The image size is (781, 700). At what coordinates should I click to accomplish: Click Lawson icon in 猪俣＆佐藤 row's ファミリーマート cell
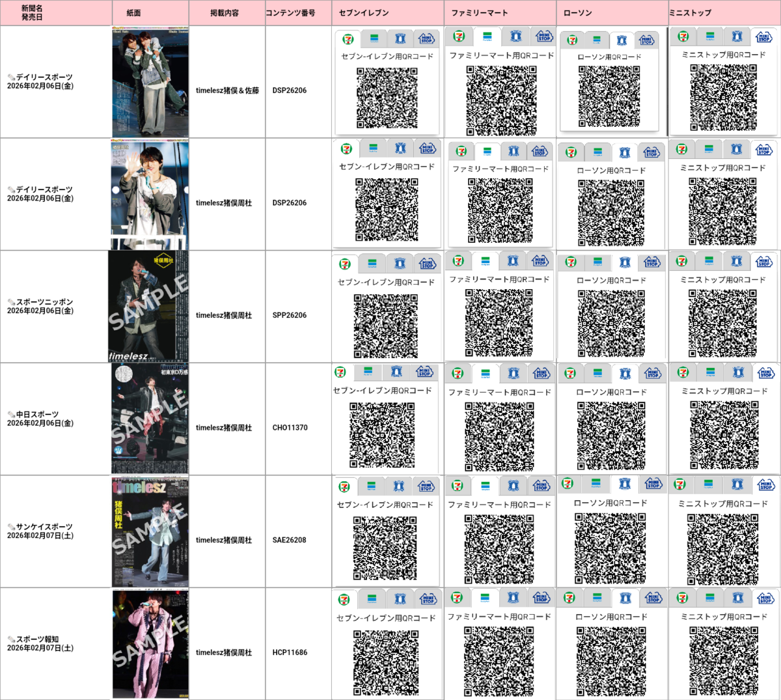pyautogui.click(x=515, y=36)
